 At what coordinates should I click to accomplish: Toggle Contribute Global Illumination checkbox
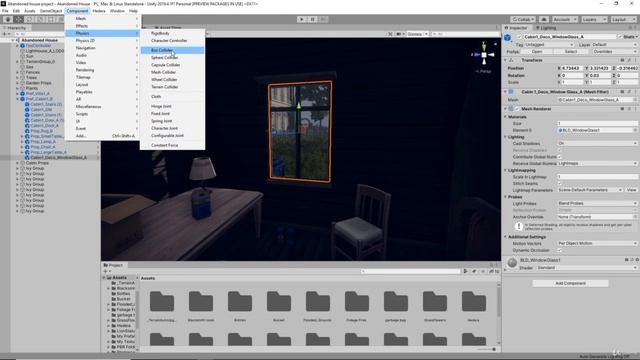(x=559, y=157)
